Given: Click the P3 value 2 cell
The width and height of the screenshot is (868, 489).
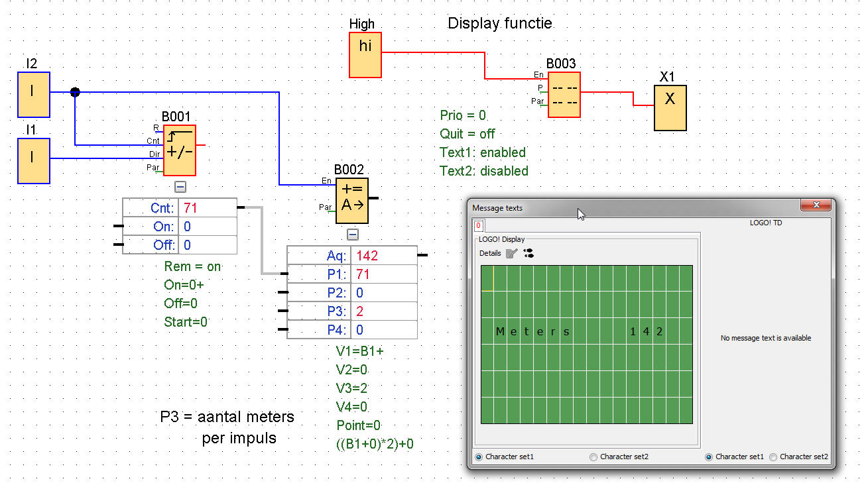Looking at the screenshot, I should pyautogui.click(x=385, y=311).
